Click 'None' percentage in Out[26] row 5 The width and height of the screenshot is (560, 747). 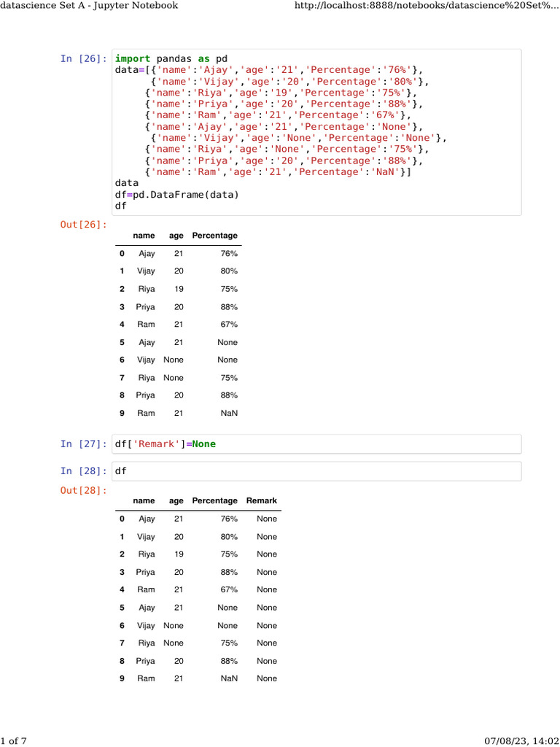(227, 343)
